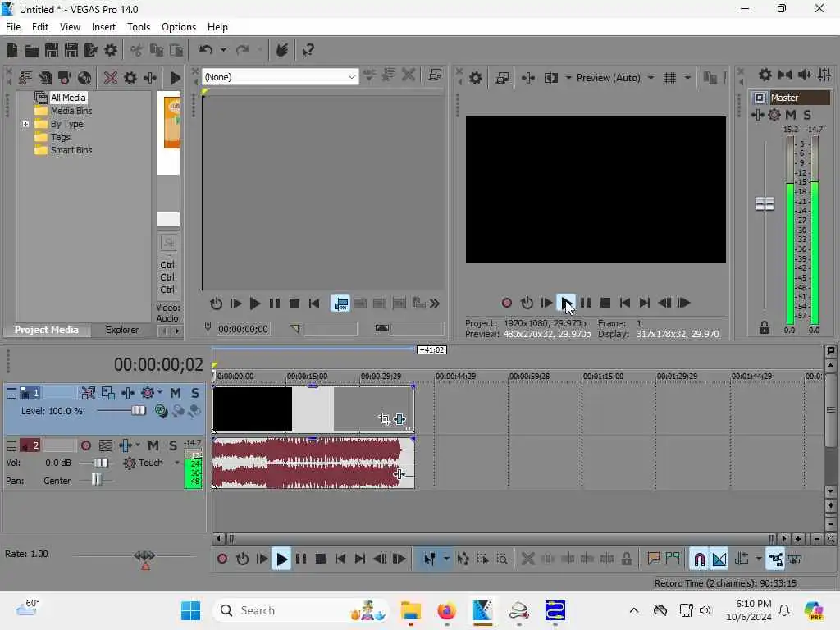
Task: Click Play From Start in timeline transport
Action: coord(262,559)
